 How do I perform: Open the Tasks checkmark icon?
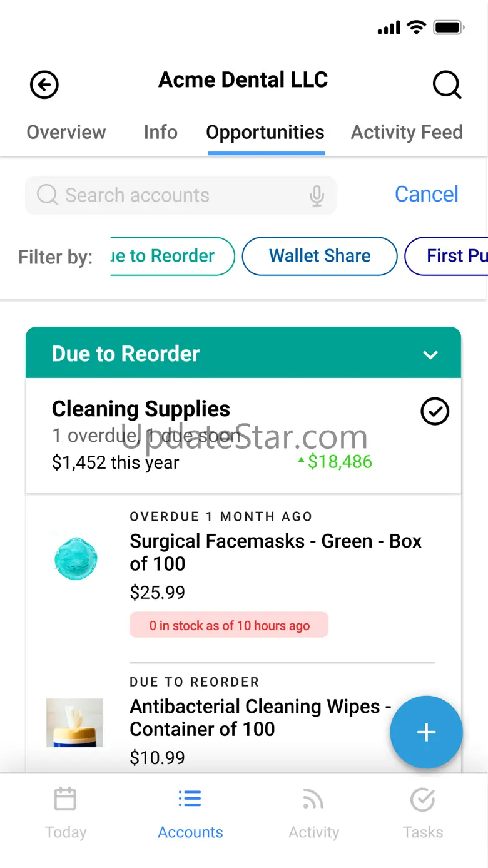(423, 799)
